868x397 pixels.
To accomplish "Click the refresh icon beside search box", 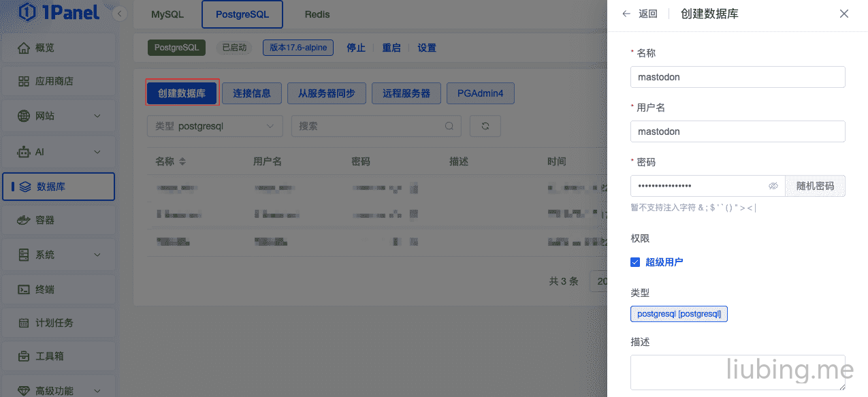I will [485, 126].
